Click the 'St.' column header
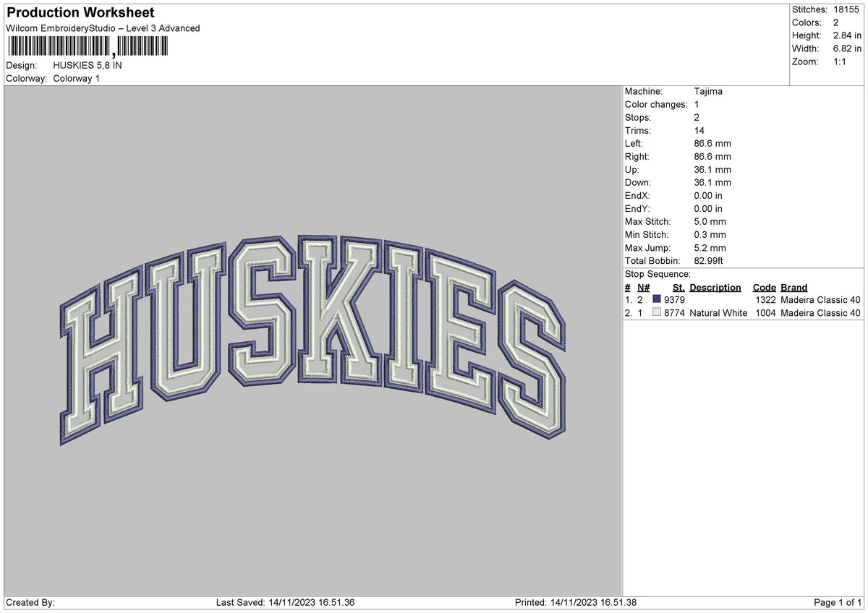Image resolution: width=868 pixels, height=613 pixels. point(678,287)
